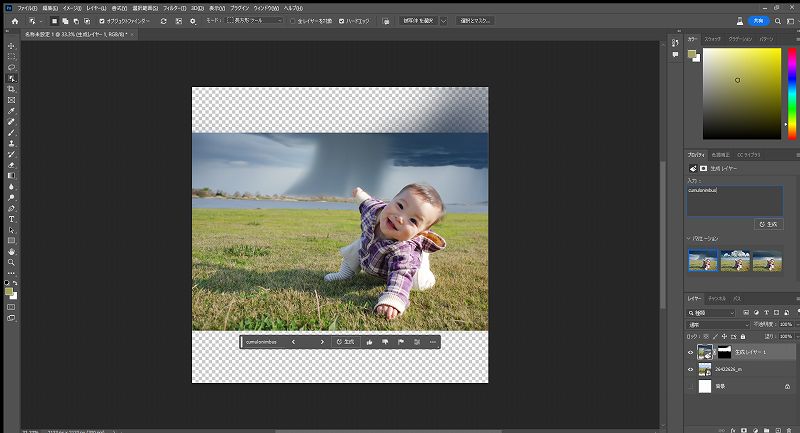Viewport: 800px width, 433px height.
Task: Select the second variation thumbnail
Action: point(735,261)
